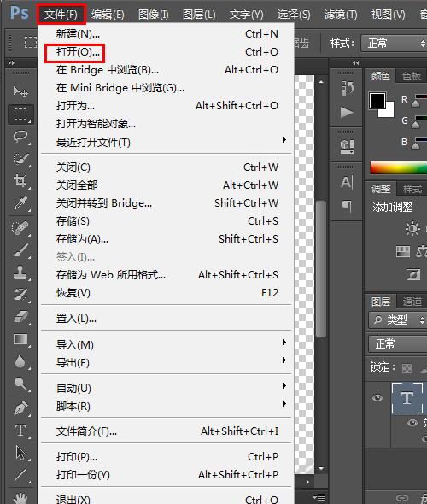427x504 pixels.
Task: Select the History Brush tool
Action: click(20, 295)
